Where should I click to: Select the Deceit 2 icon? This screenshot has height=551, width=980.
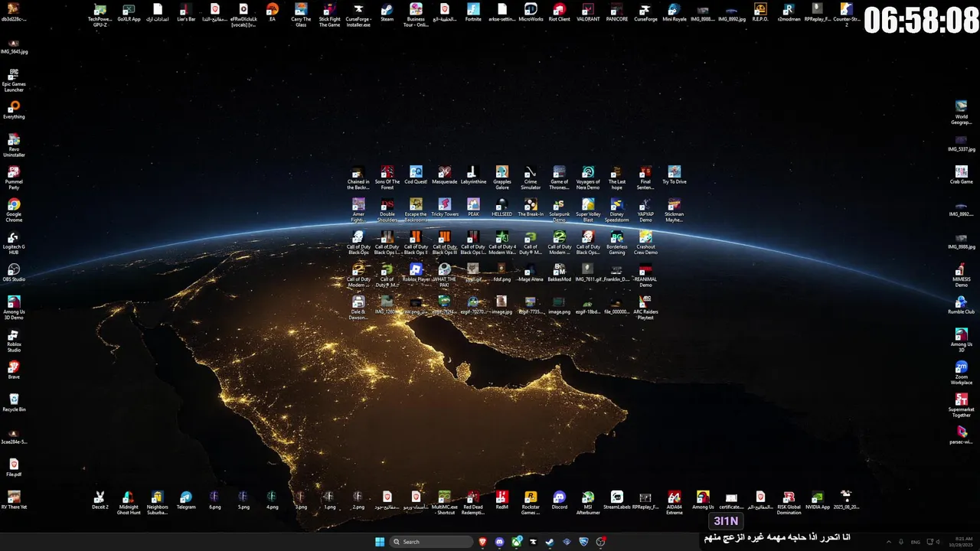click(x=100, y=500)
